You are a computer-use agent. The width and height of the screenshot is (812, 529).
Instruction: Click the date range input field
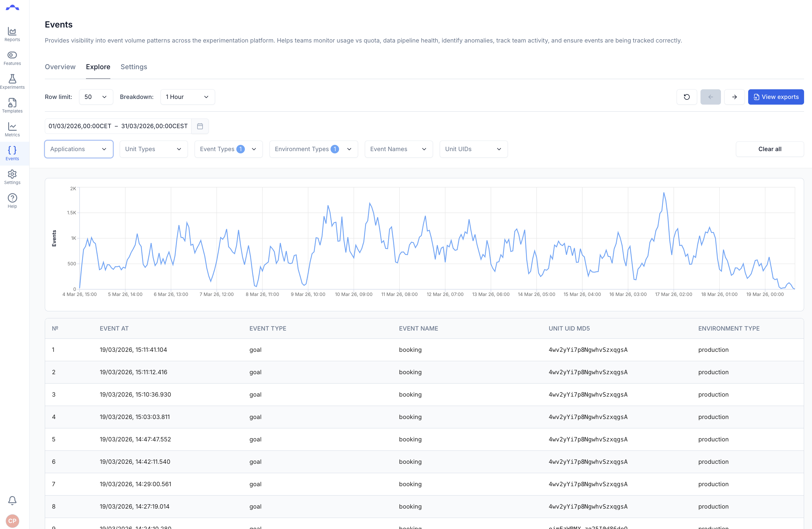tap(118, 126)
